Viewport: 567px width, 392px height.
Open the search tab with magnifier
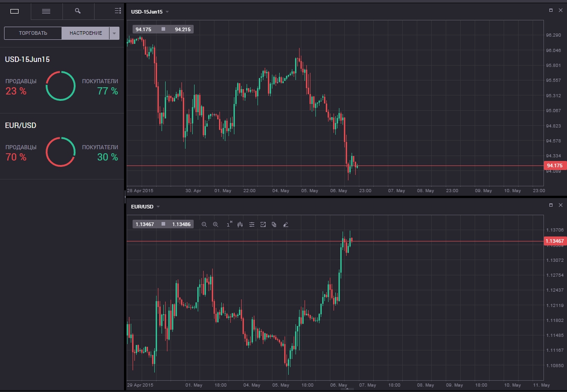(78, 11)
